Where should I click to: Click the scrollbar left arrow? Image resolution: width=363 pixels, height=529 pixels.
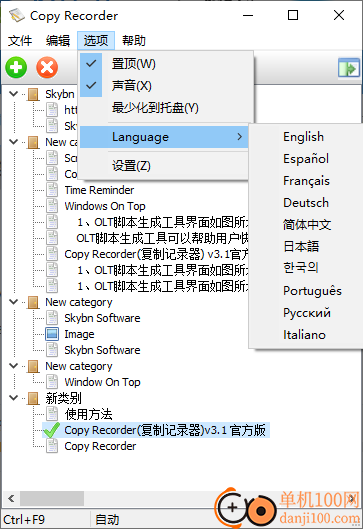point(11,498)
